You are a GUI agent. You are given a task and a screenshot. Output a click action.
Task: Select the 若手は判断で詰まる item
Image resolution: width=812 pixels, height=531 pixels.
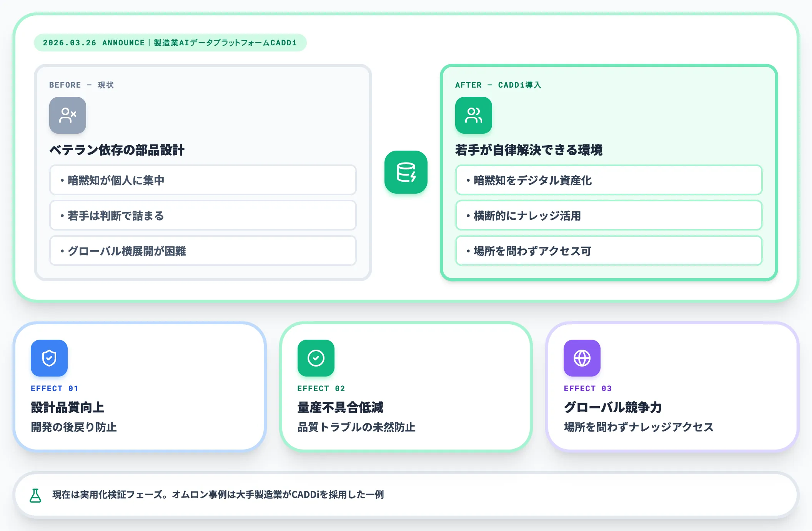coord(203,216)
